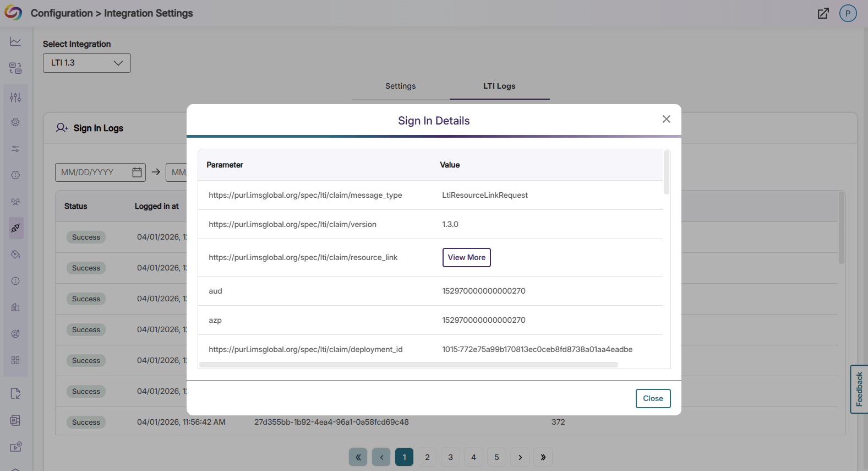Screen dimensions: 868x471
Task: Select the integration plug sidebar icon
Action: coord(16,228)
